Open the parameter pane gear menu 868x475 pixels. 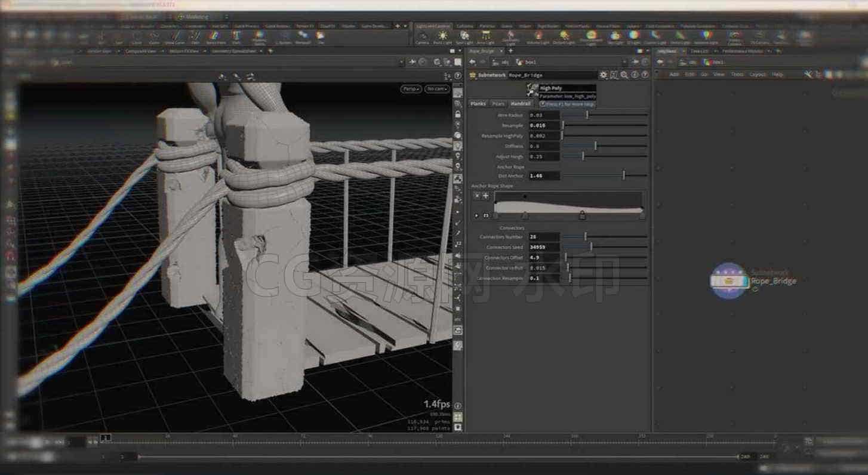[x=604, y=75]
